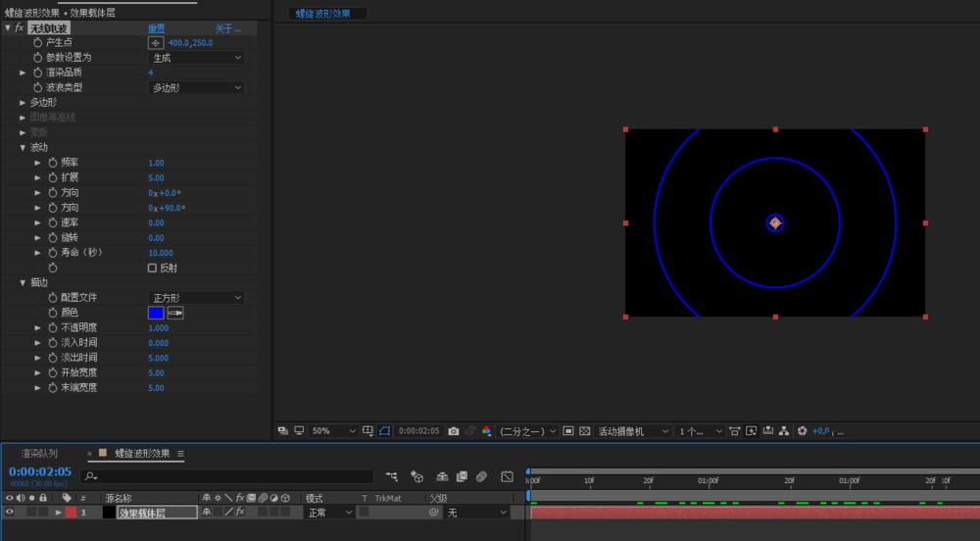
Task: Click the red label color of layer 1
Action: [71, 512]
